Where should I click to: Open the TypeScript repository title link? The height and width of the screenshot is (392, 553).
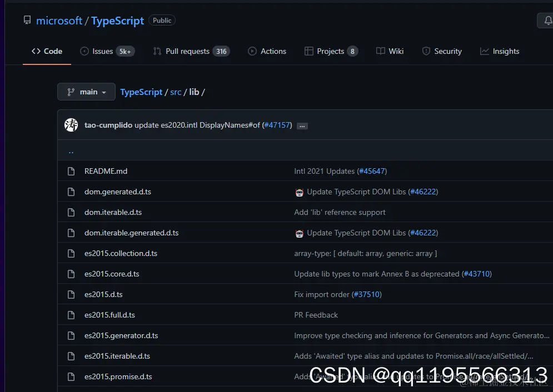click(117, 21)
